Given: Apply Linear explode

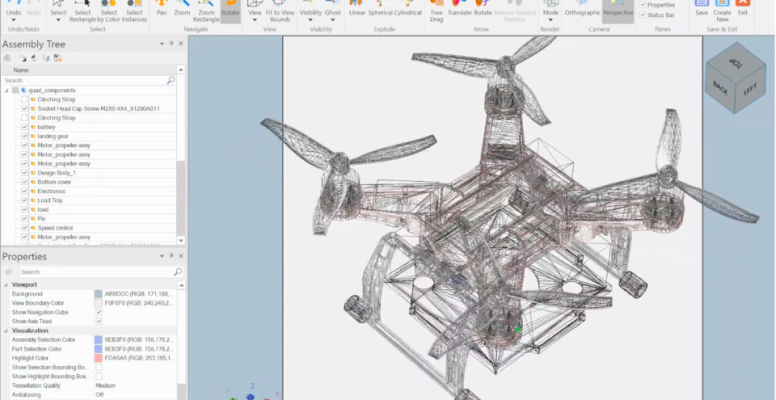Looking at the screenshot, I should (x=356, y=10).
